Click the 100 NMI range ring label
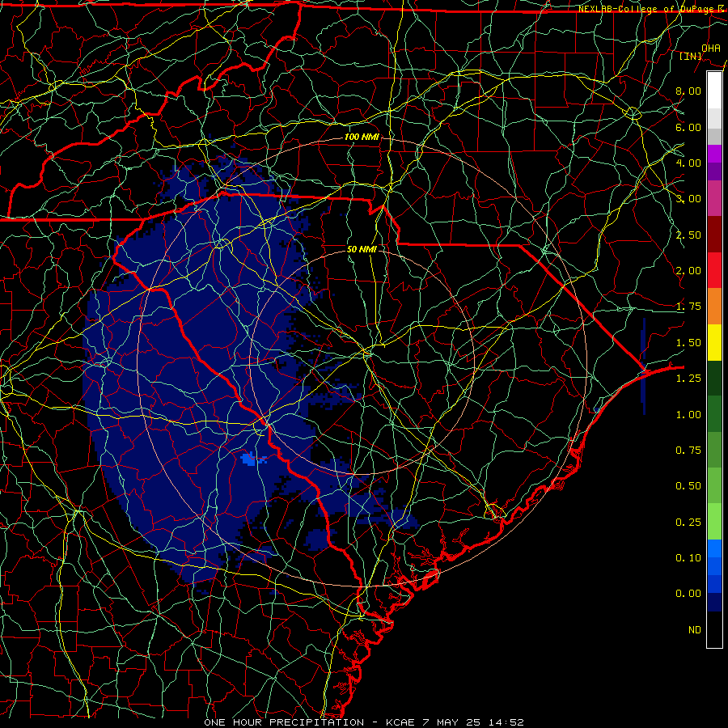Screen dimensions: 728x728 click(x=362, y=137)
